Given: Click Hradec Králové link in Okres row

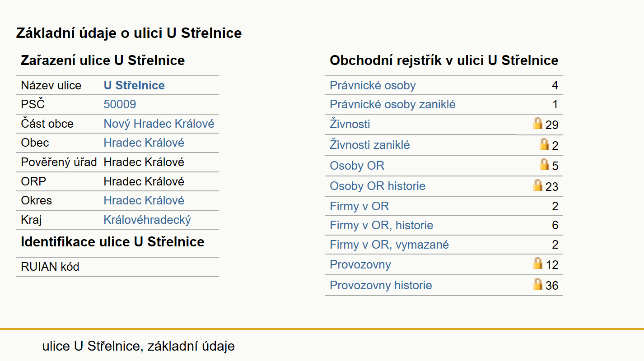Looking at the screenshot, I should [x=144, y=201].
